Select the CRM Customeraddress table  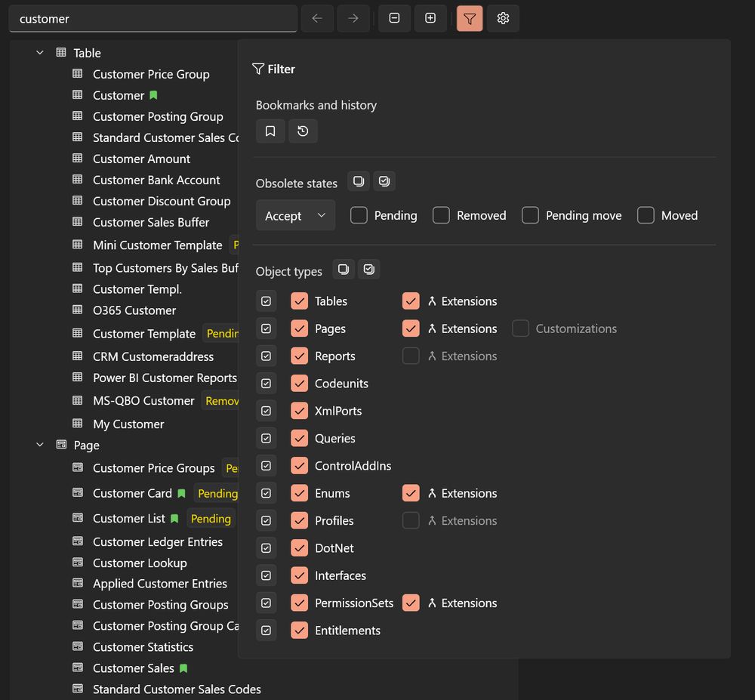point(153,356)
